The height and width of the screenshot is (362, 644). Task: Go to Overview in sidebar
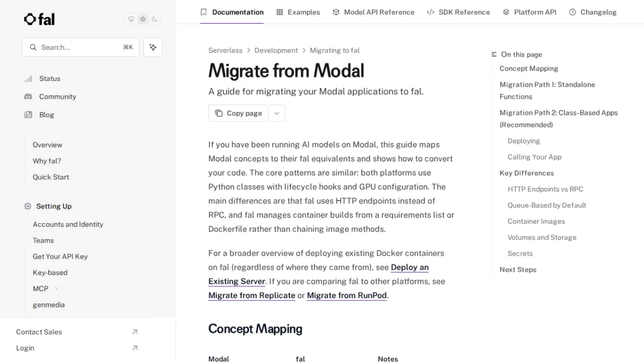pyautogui.click(x=47, y=145)
